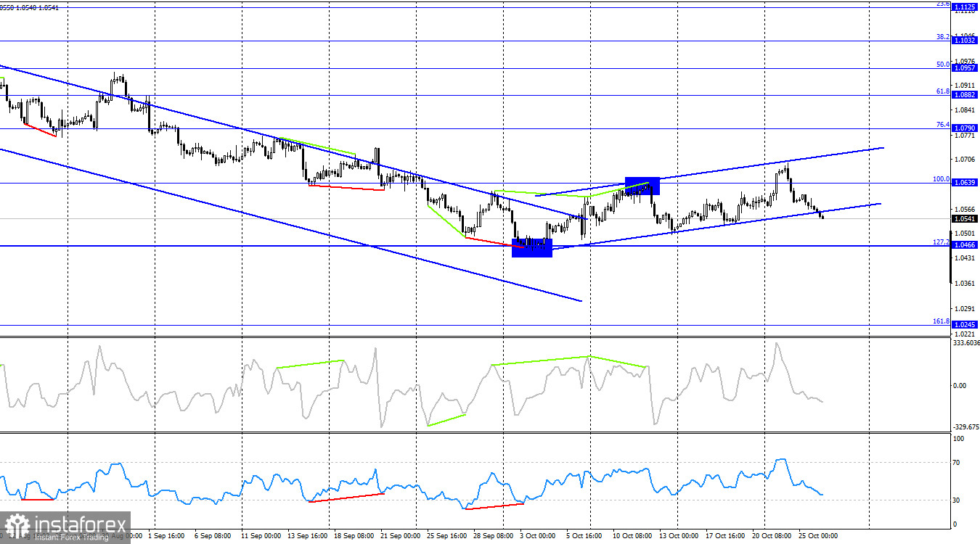Click the 25 Sep 16:00 date label

coord(446,536)
